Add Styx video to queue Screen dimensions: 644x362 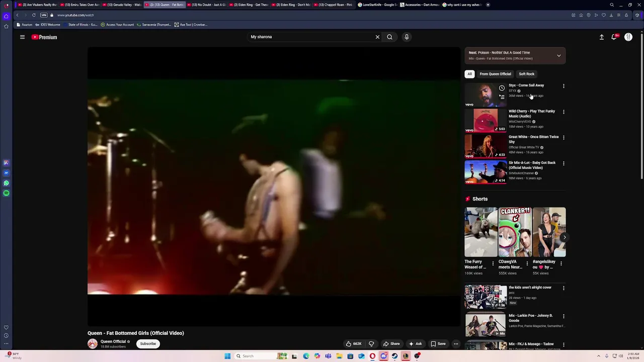[502, 97]
